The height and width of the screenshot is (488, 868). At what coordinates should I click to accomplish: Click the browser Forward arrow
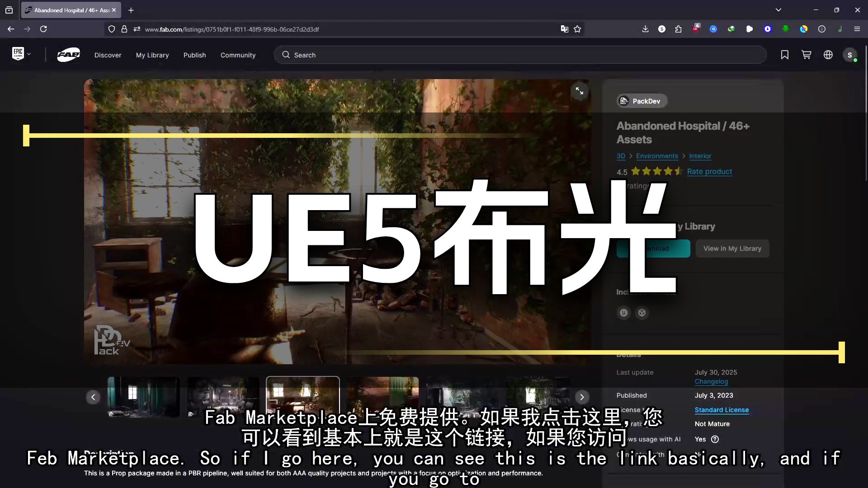(27, 29)
